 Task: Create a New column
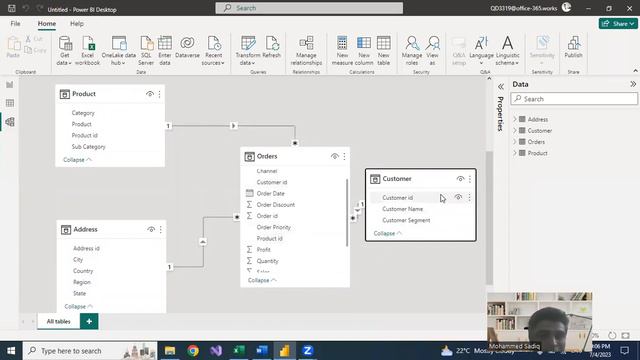[364, 51]
